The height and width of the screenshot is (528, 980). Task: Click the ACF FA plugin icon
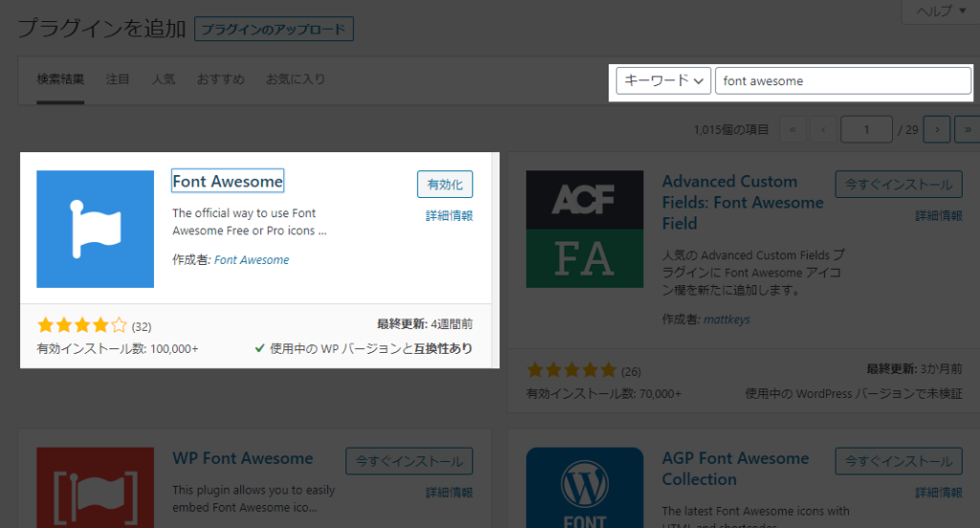tap(584, 229)
